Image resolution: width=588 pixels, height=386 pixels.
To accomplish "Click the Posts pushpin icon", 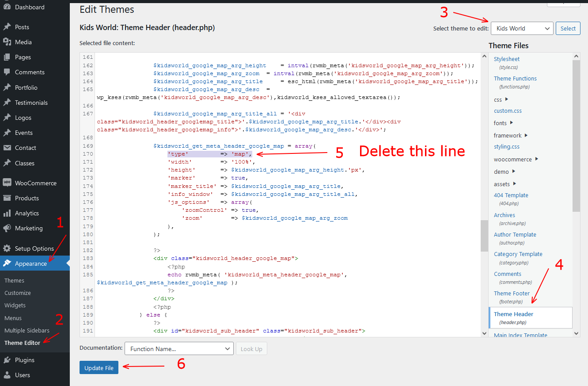I will tap(7, 27).
